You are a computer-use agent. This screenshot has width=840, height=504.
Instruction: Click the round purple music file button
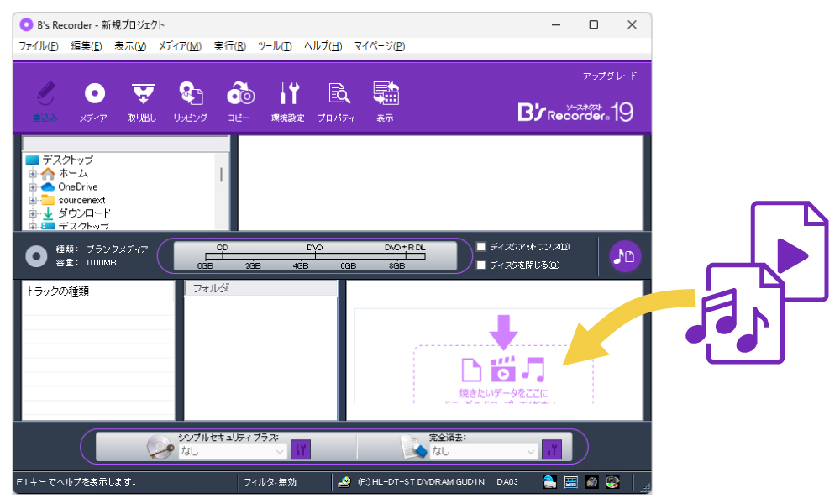pos(625,256)
